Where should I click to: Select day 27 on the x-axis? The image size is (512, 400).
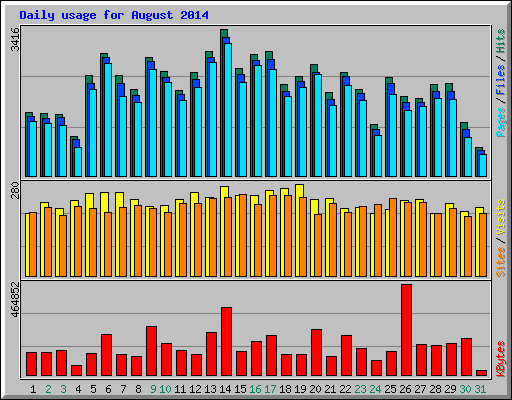click(420, 389)
